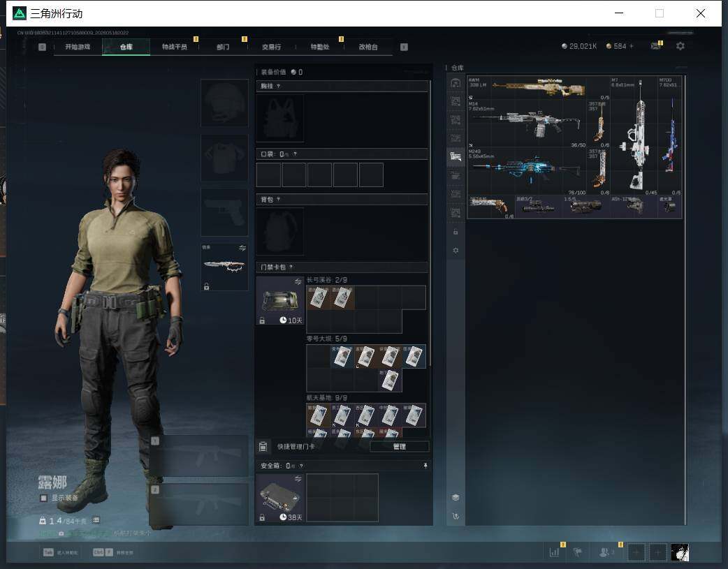Open the help icon beside 门禁卡包
Viewport: 728px width, 569px height.
click(291, 267)
